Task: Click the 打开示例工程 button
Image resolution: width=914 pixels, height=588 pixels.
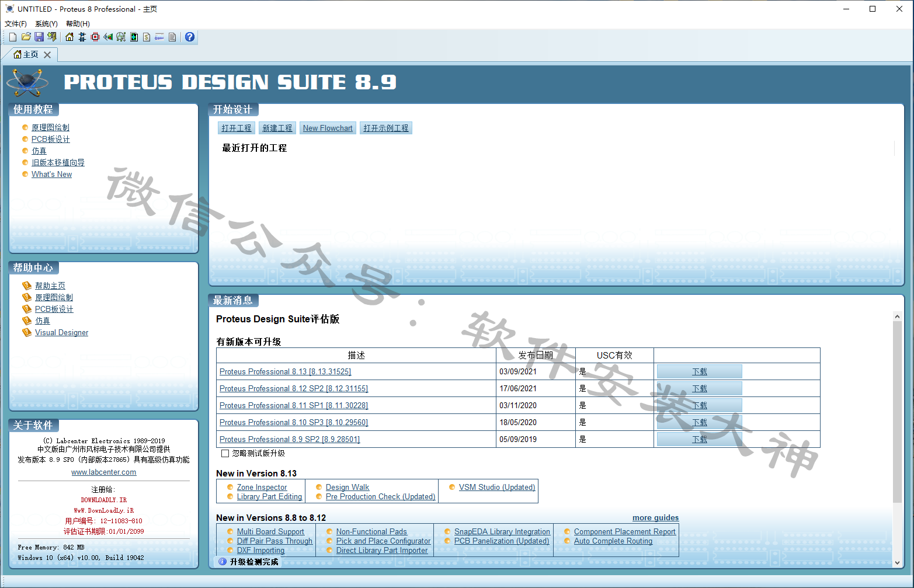Action: 386,128
